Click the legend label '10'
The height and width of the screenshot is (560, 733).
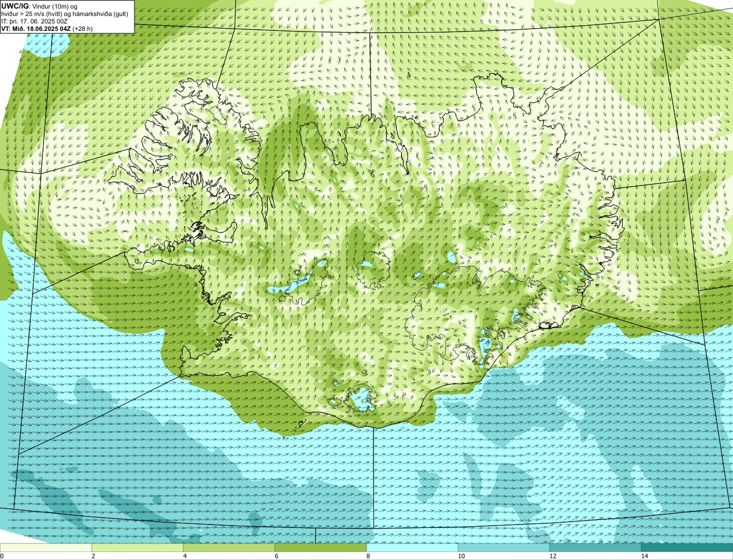coord(461,556)
